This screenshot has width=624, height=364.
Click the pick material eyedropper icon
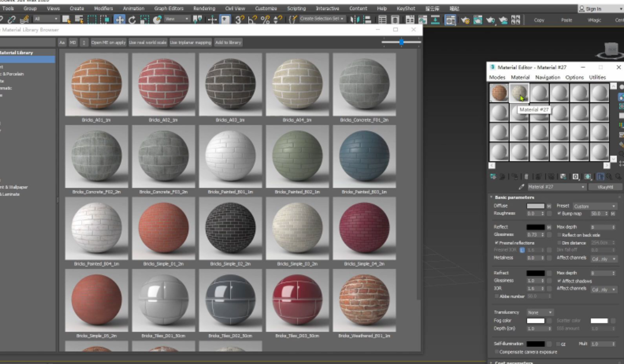521,187
